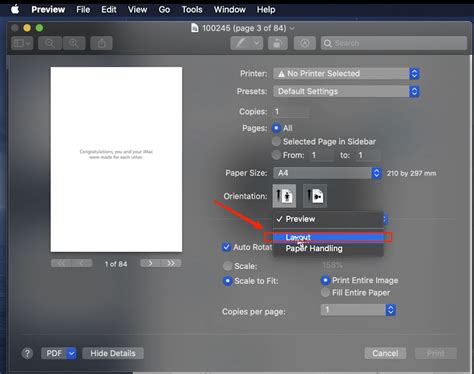Open the Apple menu
Screen dimensions: 474x374
(x=15, y=9)
